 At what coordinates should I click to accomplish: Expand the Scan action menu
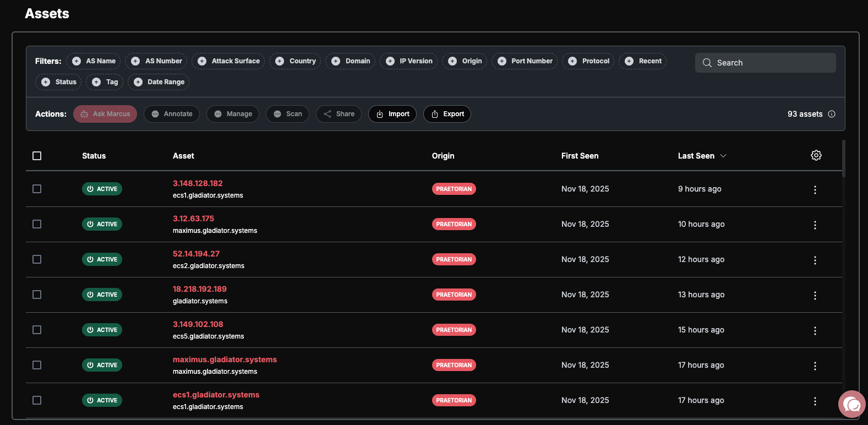coord(287,114)
